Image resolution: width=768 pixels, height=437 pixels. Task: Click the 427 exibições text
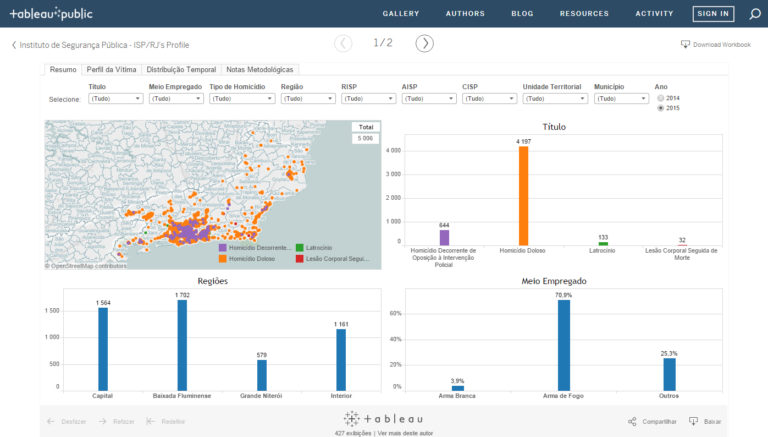pos(353,433)
